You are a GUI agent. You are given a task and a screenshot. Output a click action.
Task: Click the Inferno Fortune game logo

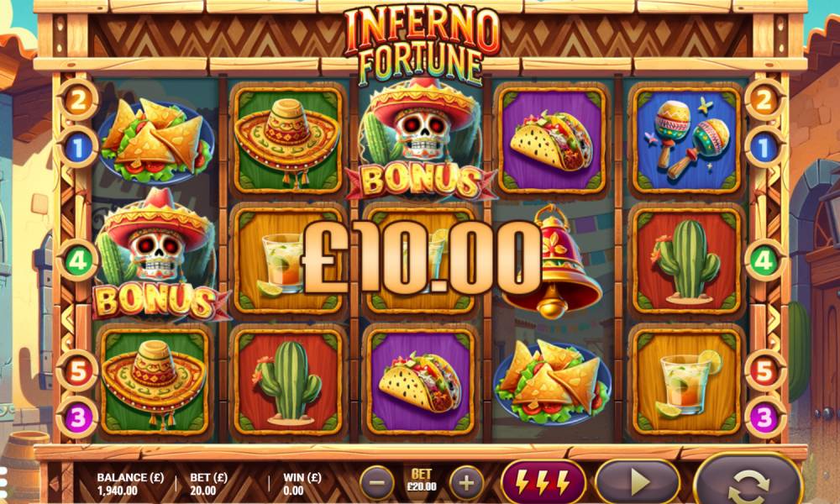click(x=422, y=45)
